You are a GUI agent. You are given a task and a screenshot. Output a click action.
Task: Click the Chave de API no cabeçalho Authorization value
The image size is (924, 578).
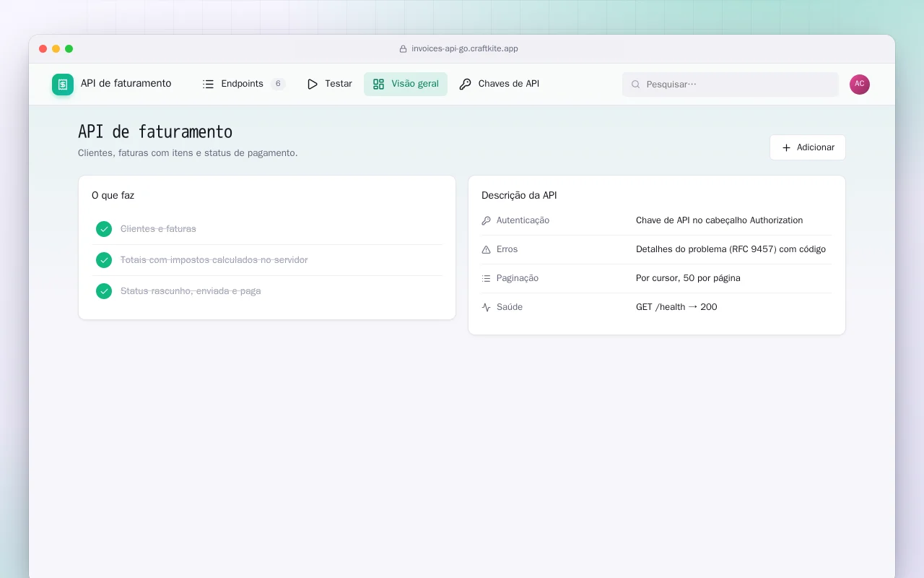tap(719, 220)
